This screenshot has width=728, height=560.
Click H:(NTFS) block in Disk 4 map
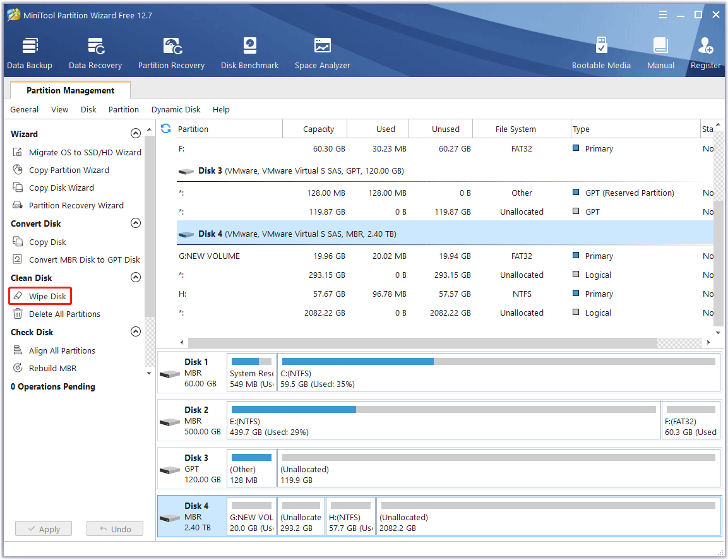350,516
